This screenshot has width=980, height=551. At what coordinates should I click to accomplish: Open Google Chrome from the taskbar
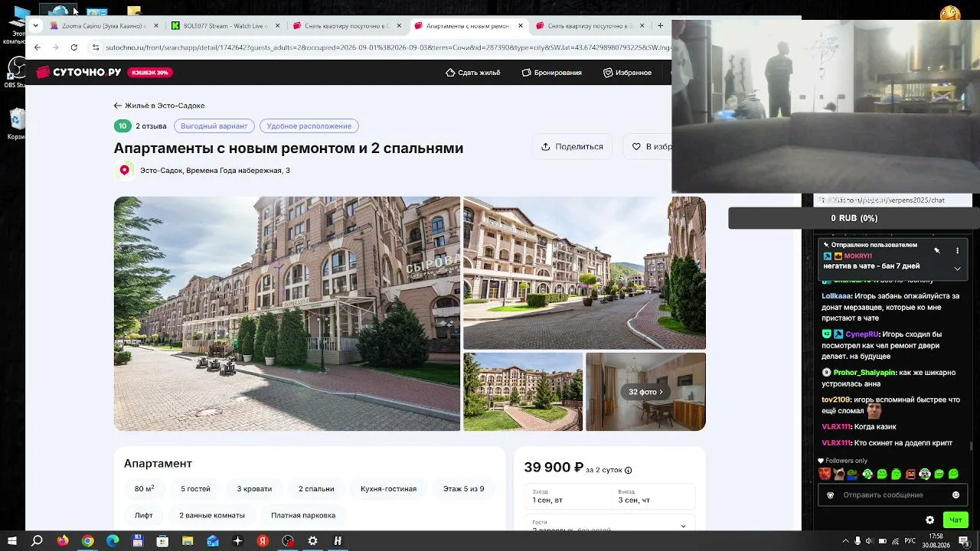coord(87,541)
